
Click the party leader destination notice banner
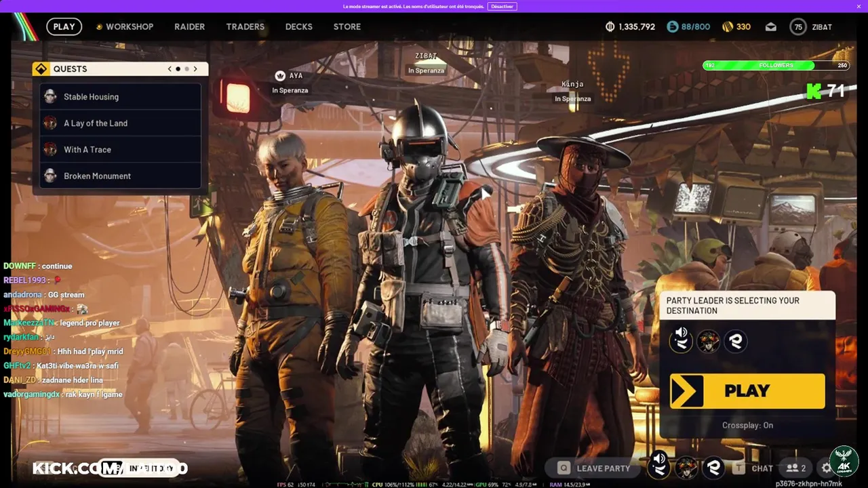[747, 306]
